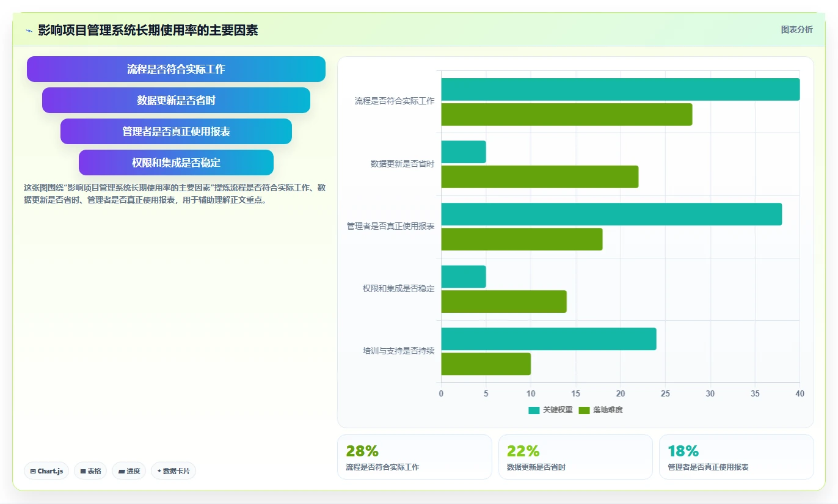Click the 流程是否符合实际工作 axis label
Image resolution: width=838 pixels, height=504 pixels.
[x=395, y=101]
